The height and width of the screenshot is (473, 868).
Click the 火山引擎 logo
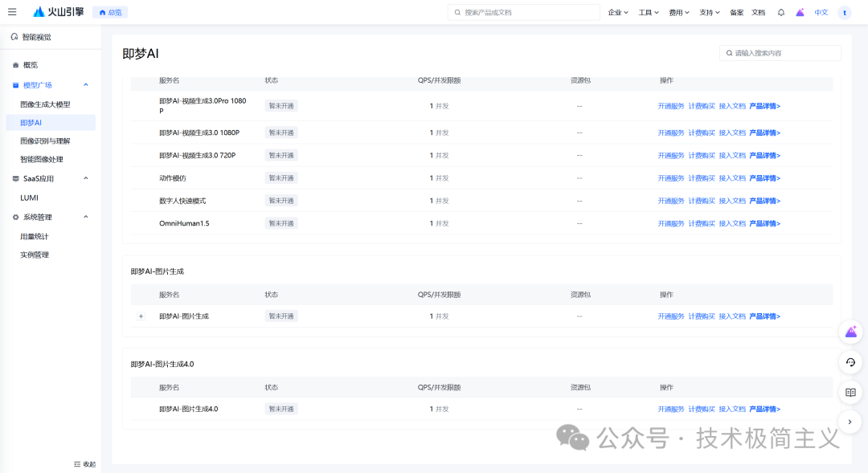[x=58, y=11]
